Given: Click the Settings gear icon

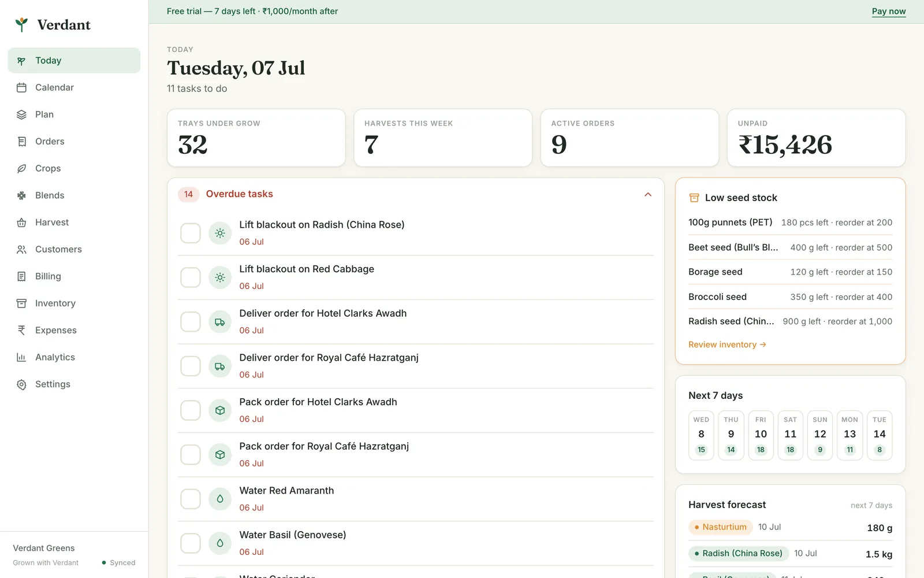Looking at the screenshot, I should tap(21, 384).
